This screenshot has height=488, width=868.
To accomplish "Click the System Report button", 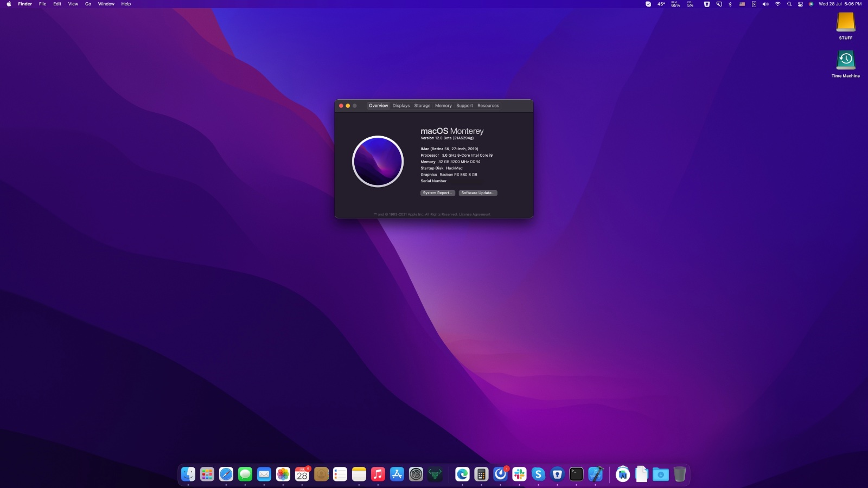I will click(438, 193).
